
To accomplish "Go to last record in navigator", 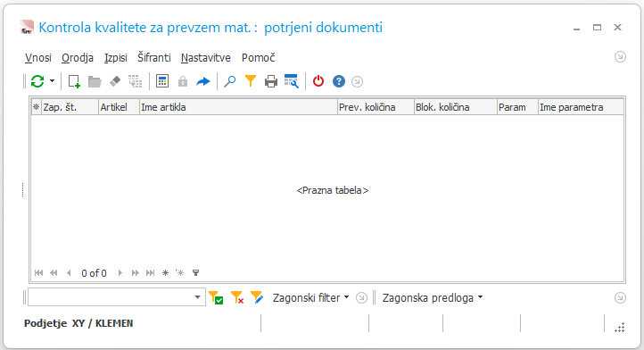I will coord(151,272).
